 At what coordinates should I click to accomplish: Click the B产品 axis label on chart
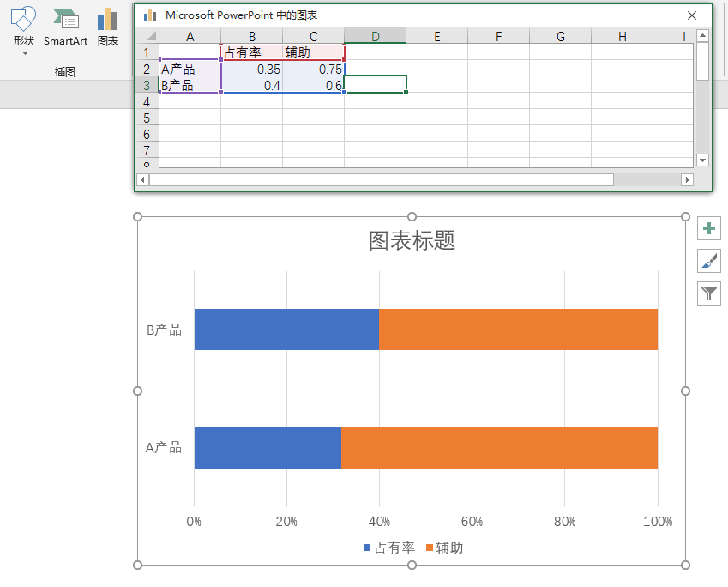(x=164, y=330)
